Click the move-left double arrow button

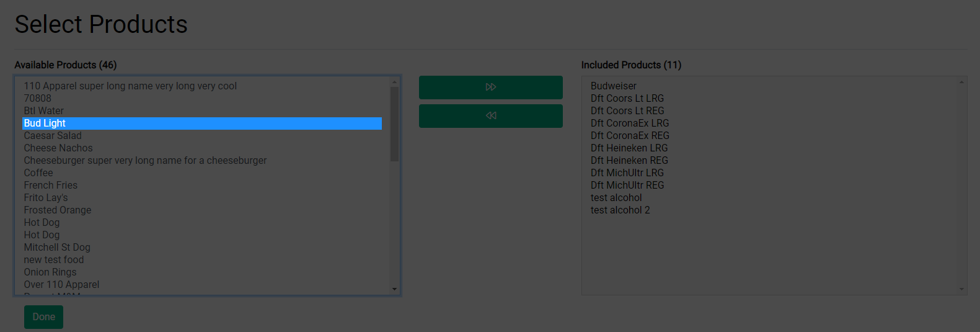pyautogui.click(x=490, y=116)
